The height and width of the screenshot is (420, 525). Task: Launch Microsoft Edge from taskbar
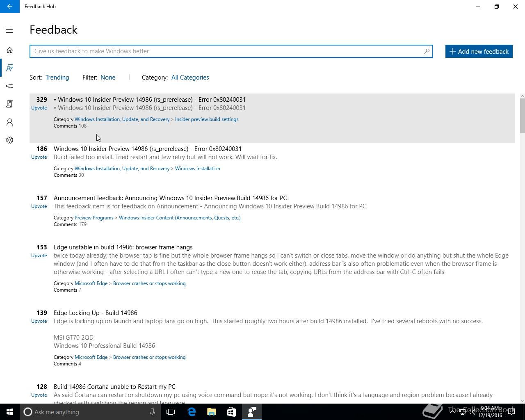(192, 412)
